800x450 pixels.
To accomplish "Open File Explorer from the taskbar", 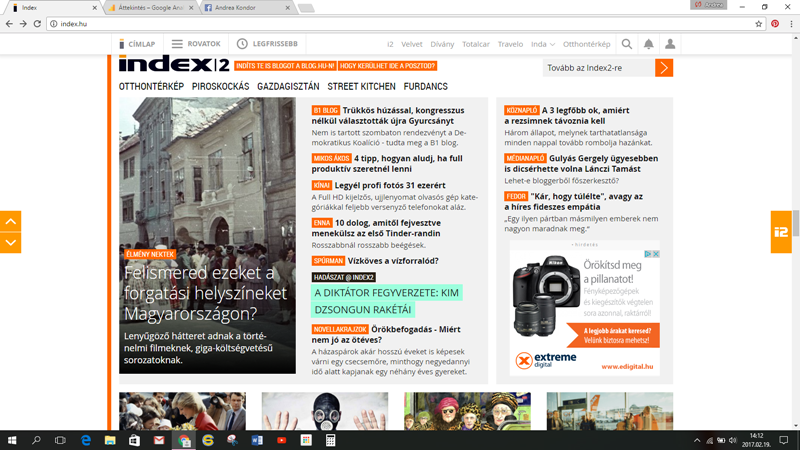I will [x=110, y=440].
